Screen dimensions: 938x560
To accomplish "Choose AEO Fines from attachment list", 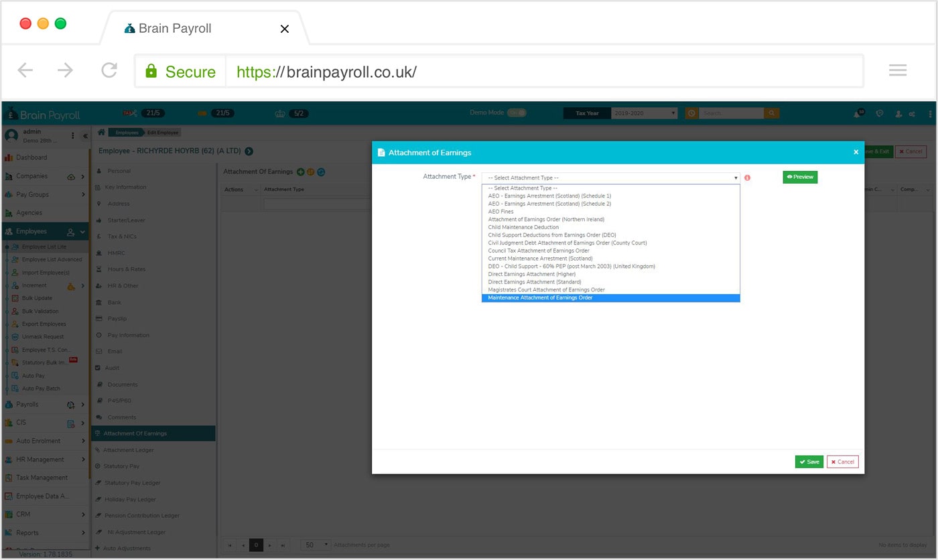I will click(610, 212).
